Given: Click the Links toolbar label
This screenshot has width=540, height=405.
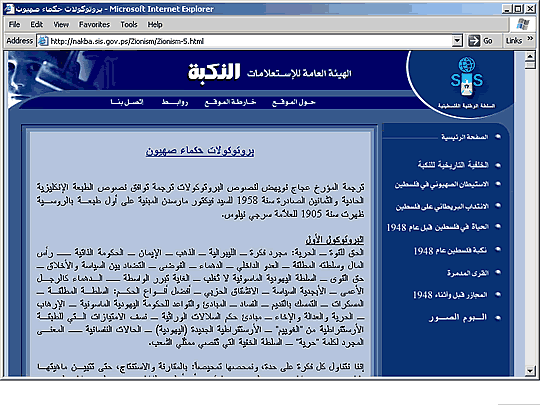Looking at the screenshot, I should click(x=514, y=41).
